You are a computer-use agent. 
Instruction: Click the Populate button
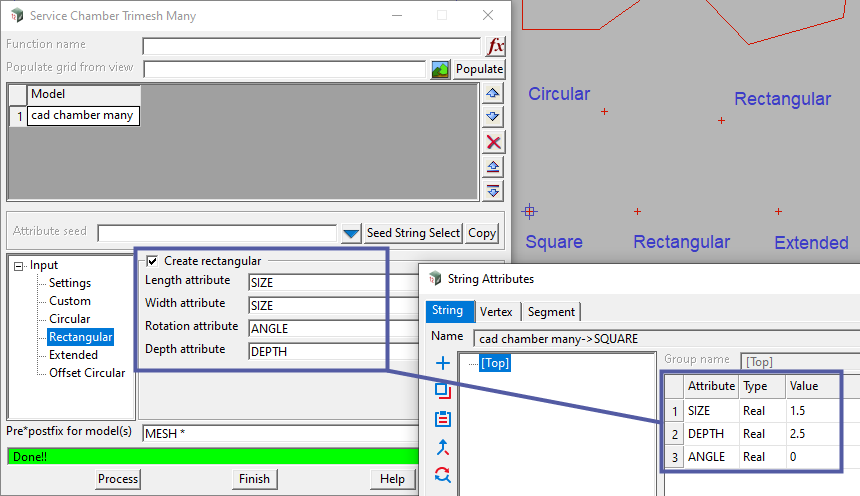(479, 70)
